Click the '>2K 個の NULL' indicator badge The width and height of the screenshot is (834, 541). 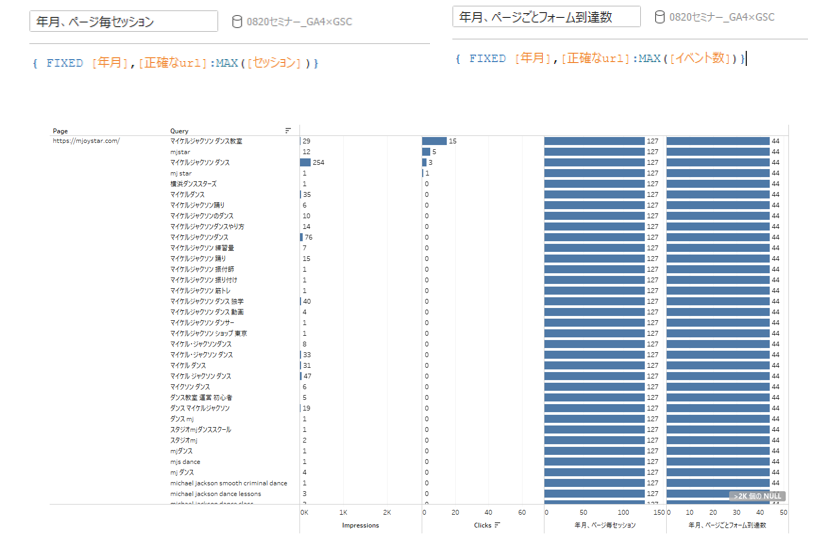point(757,495)
